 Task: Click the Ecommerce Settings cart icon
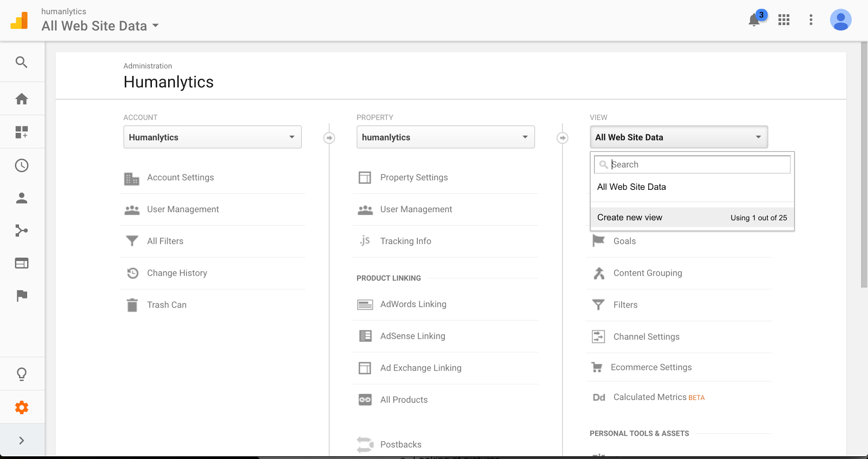click(597, 367)
